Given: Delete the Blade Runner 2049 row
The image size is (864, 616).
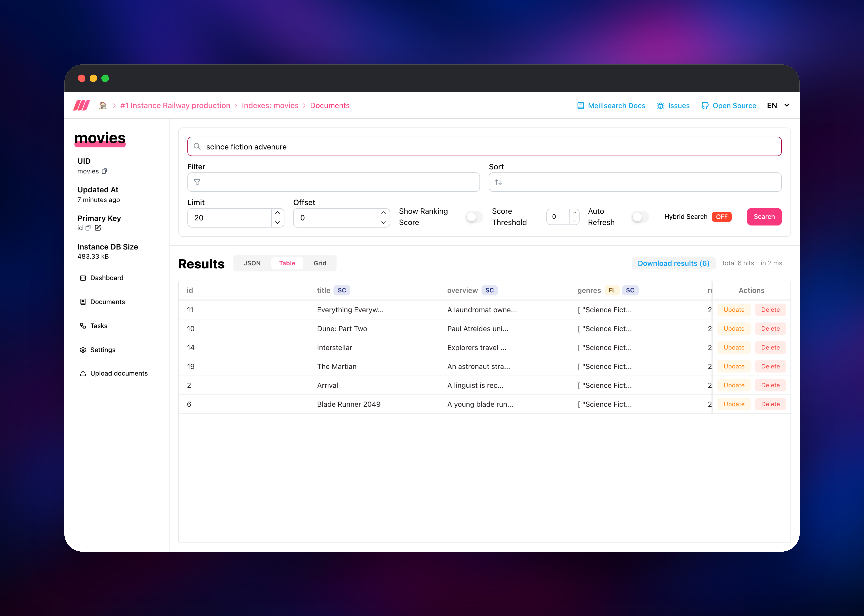Looking at the screenshot, I should pyautogui.click(x=770, y=404).
